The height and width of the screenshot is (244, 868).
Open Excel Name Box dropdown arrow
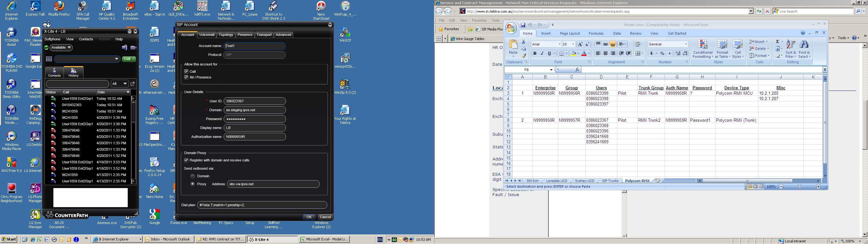pos(551,70)
